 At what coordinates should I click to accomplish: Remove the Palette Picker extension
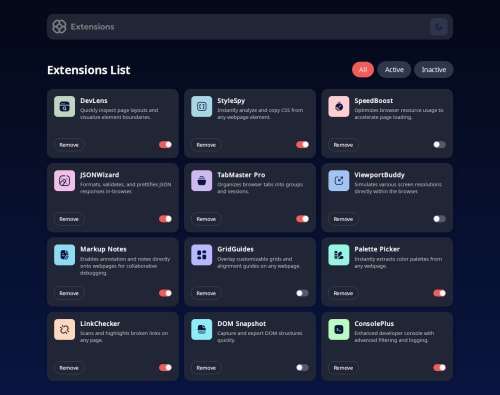343,293
